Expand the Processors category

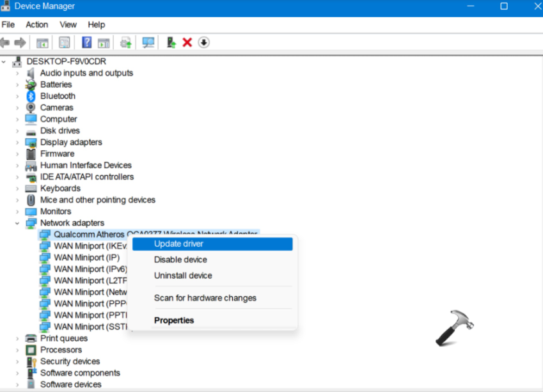tap(17, 350)
